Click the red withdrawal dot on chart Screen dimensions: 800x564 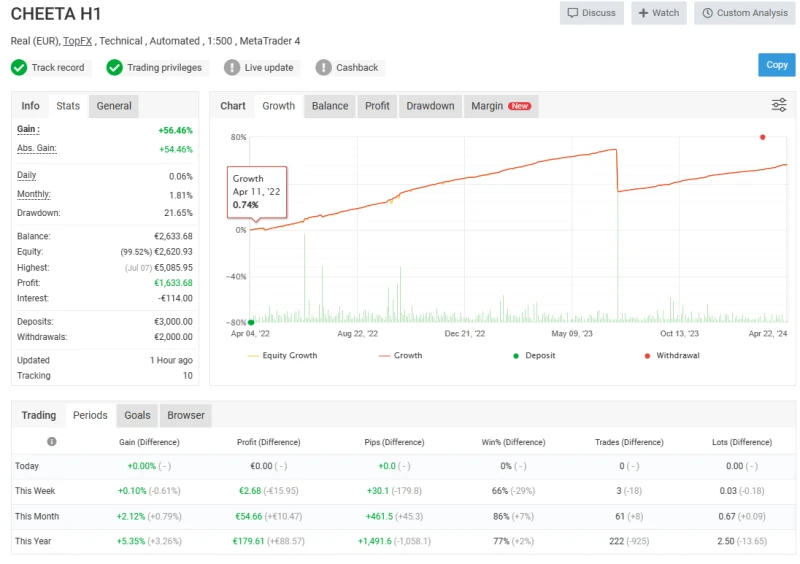click(x=763, y=137)
